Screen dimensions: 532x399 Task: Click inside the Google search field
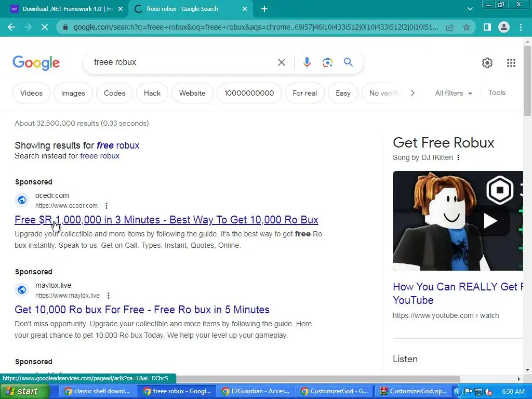point(183,62)
